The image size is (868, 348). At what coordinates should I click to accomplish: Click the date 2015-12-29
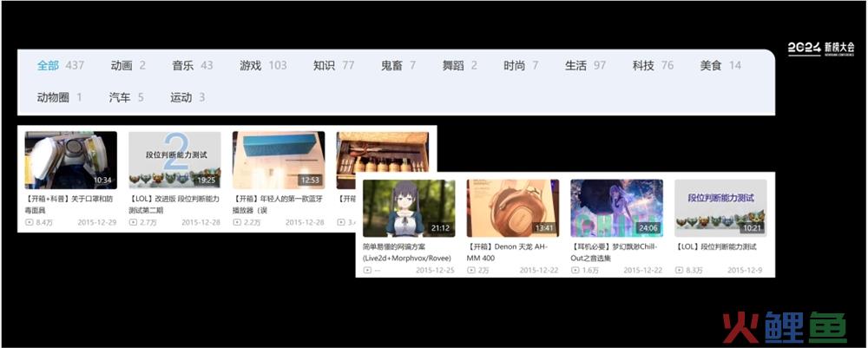click(x=97, y=222)
